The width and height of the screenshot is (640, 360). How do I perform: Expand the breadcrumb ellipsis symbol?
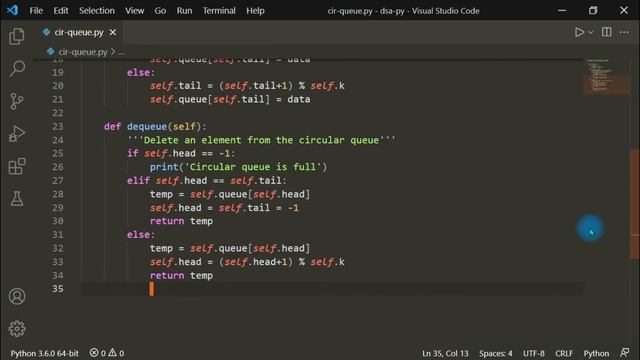pos(121,52)
